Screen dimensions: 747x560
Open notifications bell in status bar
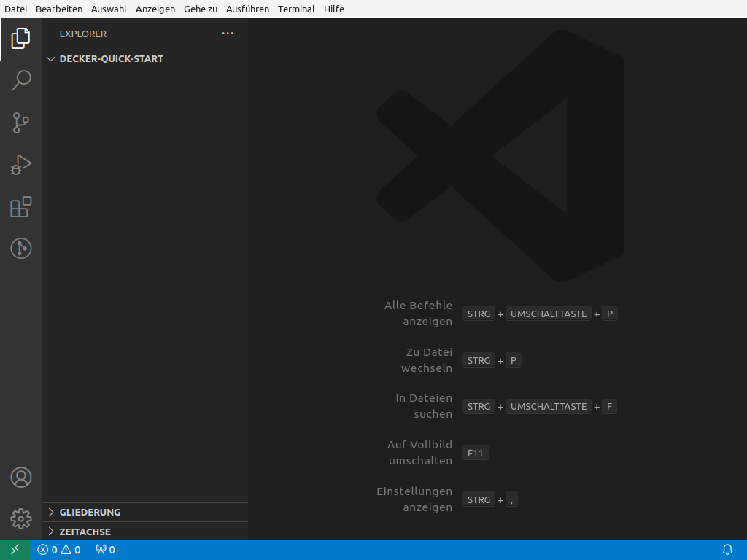click(x=727, y=550)
